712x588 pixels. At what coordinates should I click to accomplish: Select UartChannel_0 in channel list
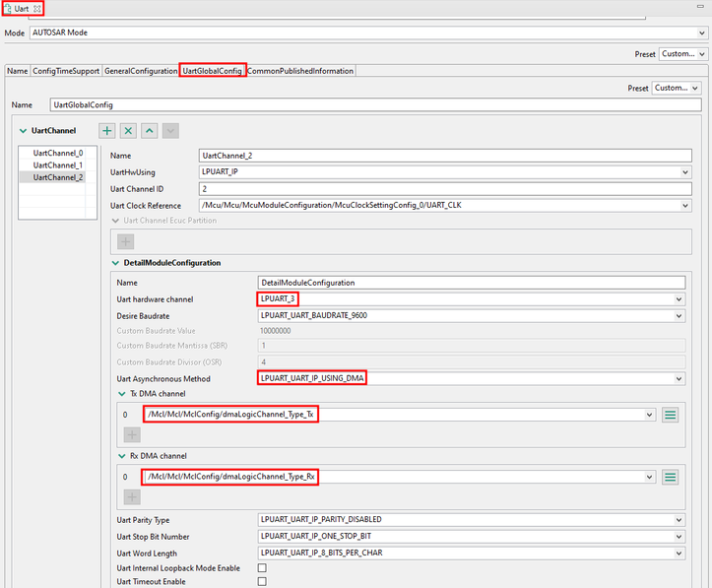[58, 153]
